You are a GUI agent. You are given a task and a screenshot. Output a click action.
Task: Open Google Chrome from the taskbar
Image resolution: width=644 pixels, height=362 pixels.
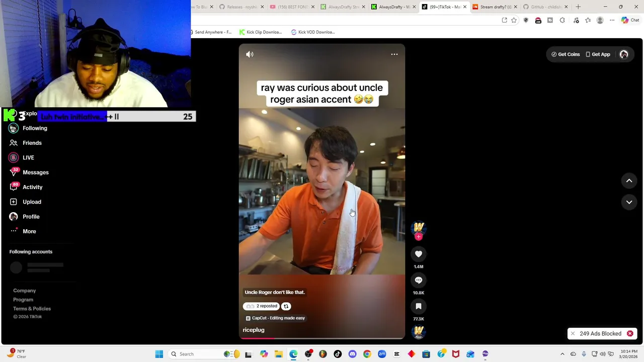(x=367, y=354)
